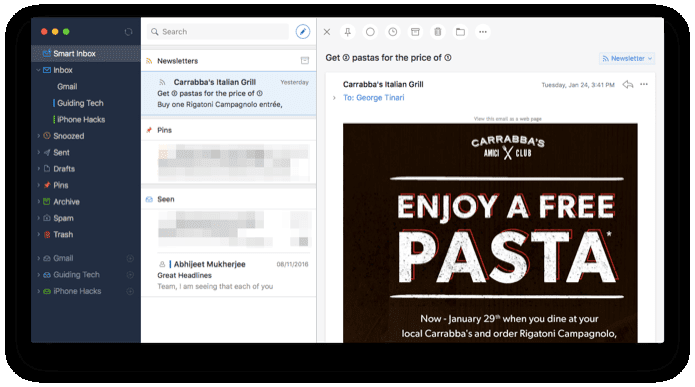
Task: Click the date Tuesday, Jan 24, 3:41 PM
Action: tap(578, 85)
